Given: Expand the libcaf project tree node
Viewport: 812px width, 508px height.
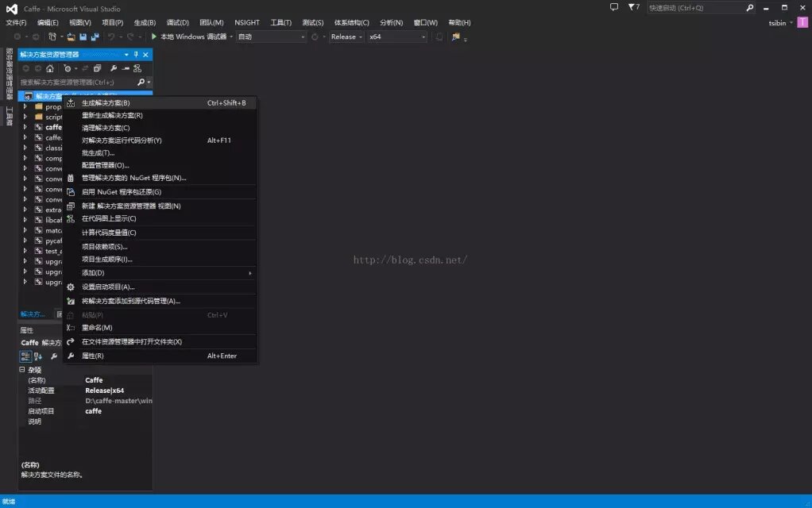Looking at the screenshot, I should tap(25, 220).
